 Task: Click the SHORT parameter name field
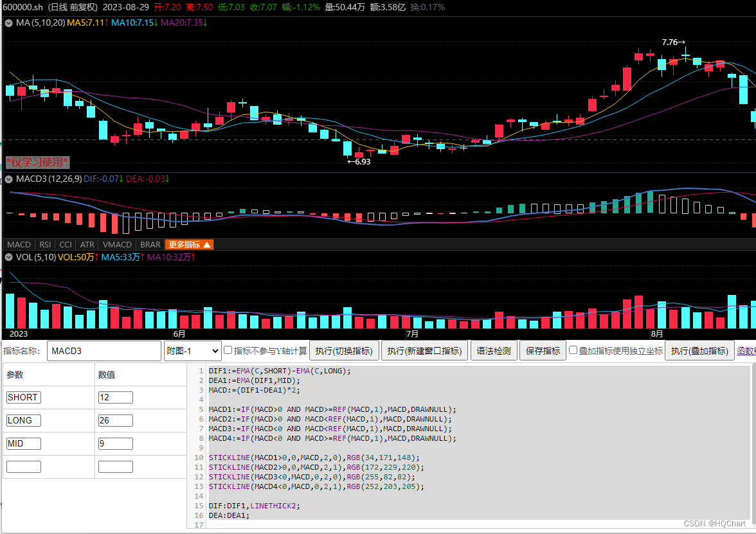tap(24, 397)
